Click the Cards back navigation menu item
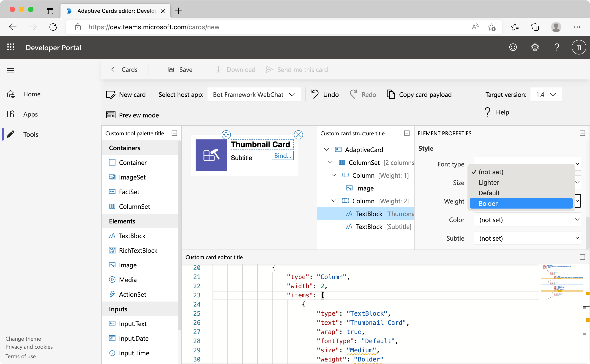Screen dimensions: 590x364 point(124,70)
